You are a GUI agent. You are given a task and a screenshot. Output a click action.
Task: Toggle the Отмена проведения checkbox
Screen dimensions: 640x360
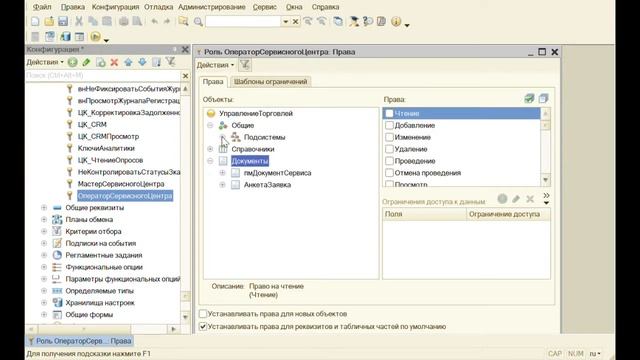[x=389, y=173]
